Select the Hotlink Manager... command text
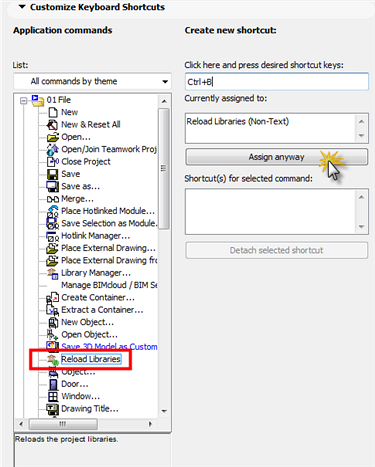Image resolution: width=375 pixels, height=467 pixels. 96,236
